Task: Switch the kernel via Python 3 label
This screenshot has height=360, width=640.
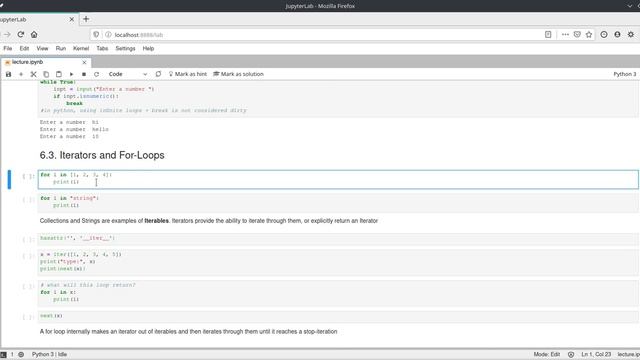Action: click(x=624, y=74)
